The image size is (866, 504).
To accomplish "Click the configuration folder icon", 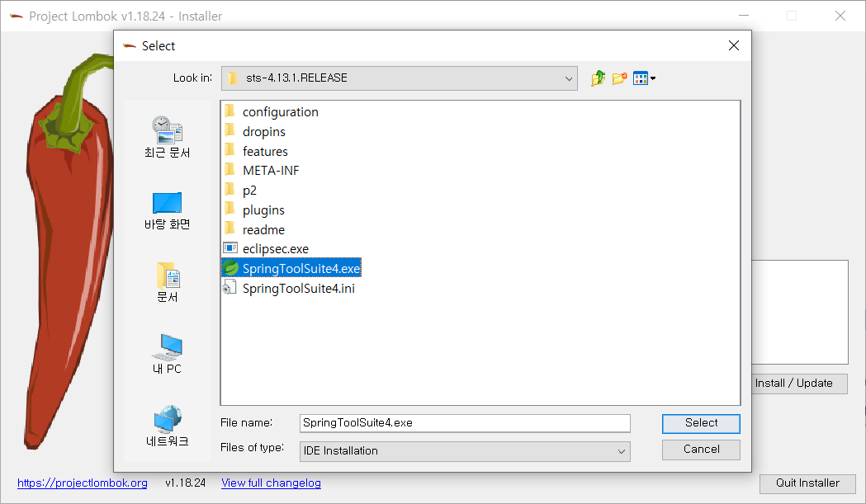I will [230, 111].
